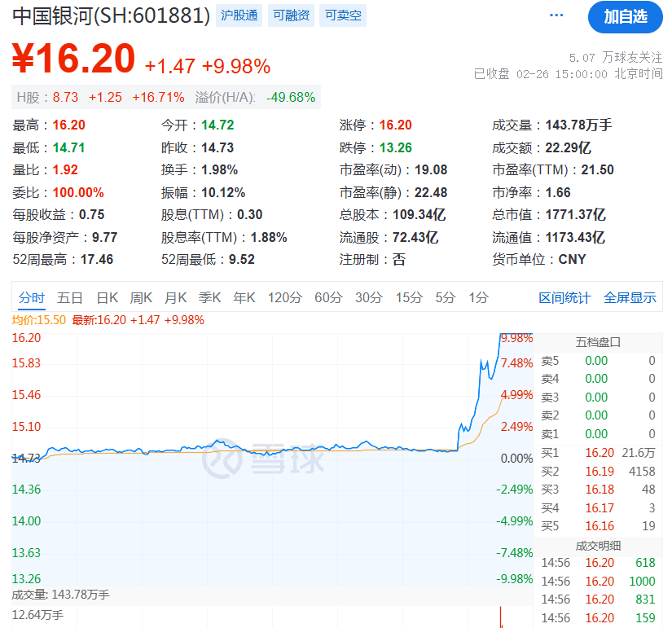Click the 委比 value 100.00%

(x=78, y=192)
